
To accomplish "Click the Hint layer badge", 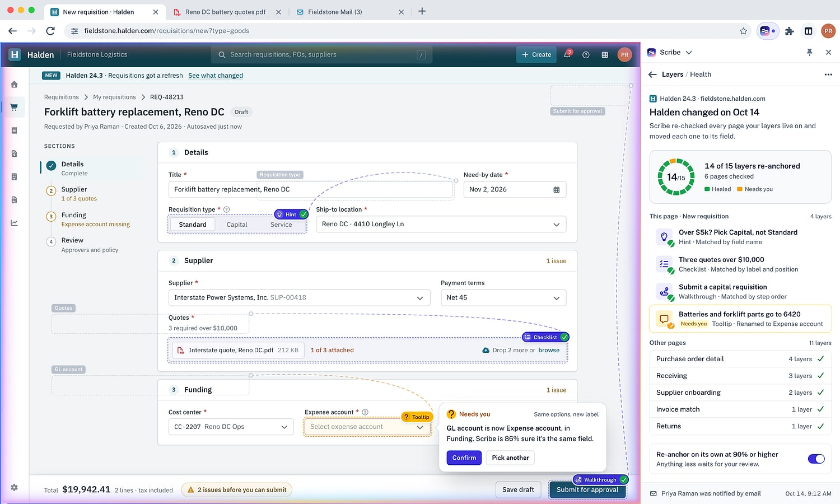I will tap(292, 214).
